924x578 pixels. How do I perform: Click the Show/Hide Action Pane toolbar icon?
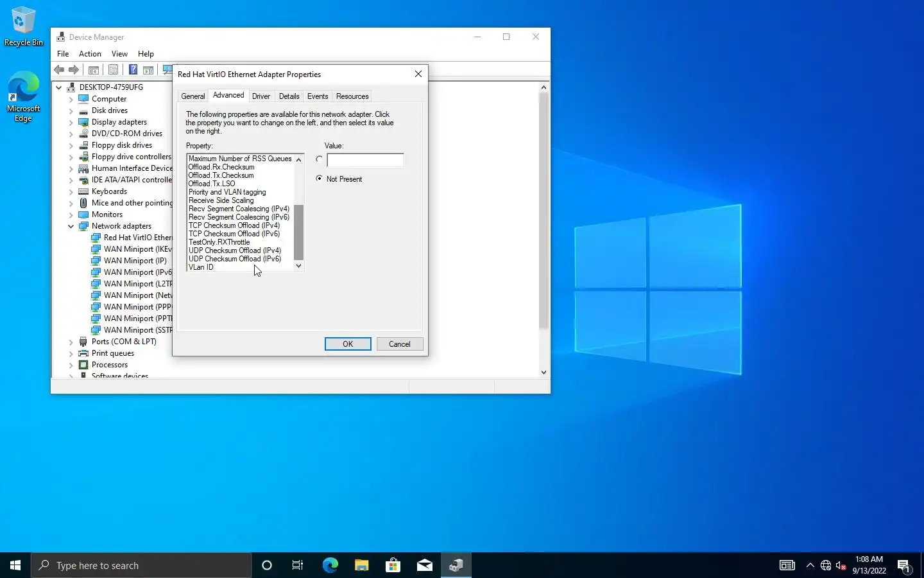(x=148, y=69)
